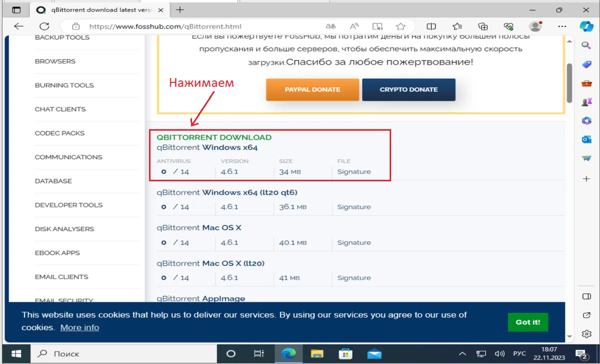Open sidebar Drop paper-plane icon
The width and height of the screenshot is (600, 364).
point(586,159)
